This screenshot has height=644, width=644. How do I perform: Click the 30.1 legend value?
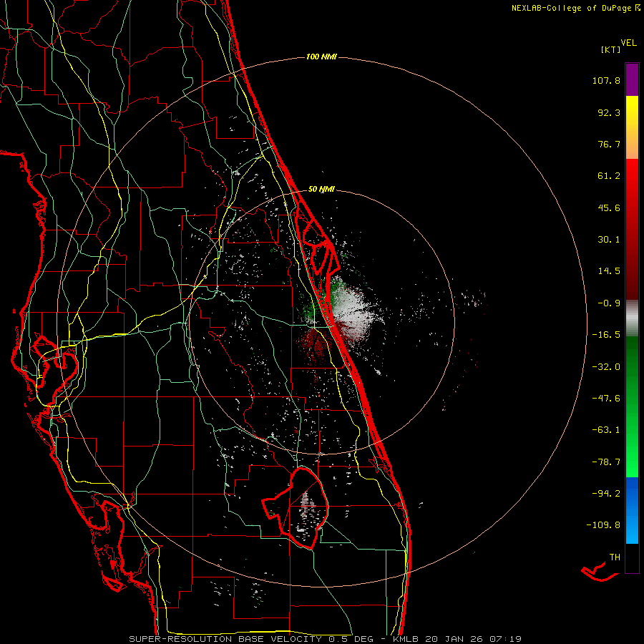tap(609, 240)
